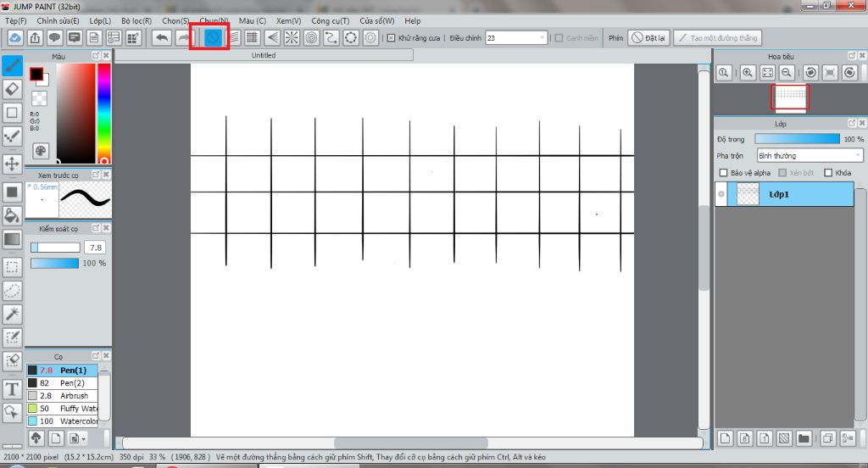This screenshot has width=868, height=468.
Task: Switch to the Untitled canvas tab
Action: point(264,55)
